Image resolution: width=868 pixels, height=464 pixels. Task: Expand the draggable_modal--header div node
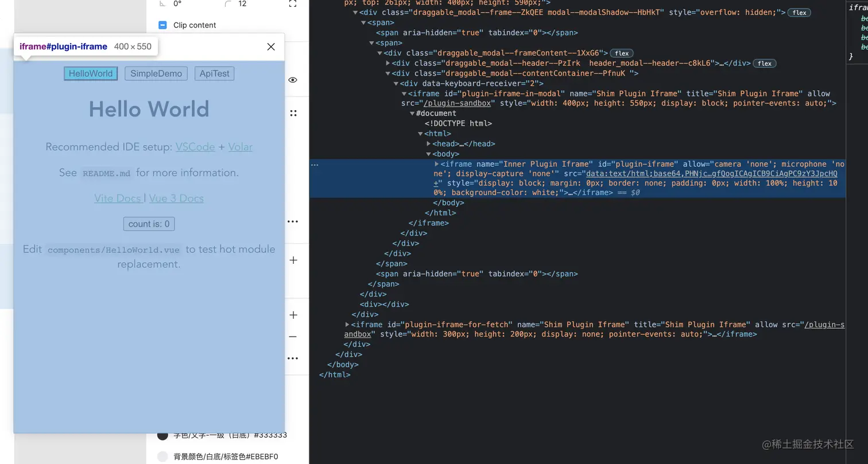[388, 63]
